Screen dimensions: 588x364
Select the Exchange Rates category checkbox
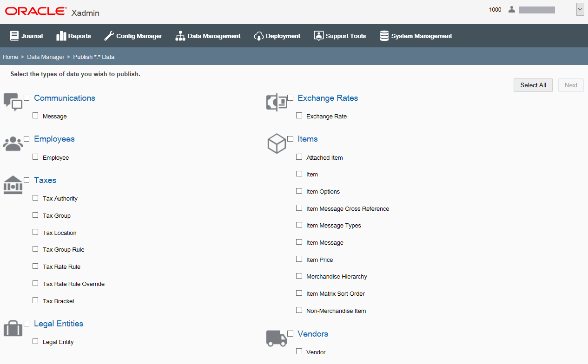[290, 97]
